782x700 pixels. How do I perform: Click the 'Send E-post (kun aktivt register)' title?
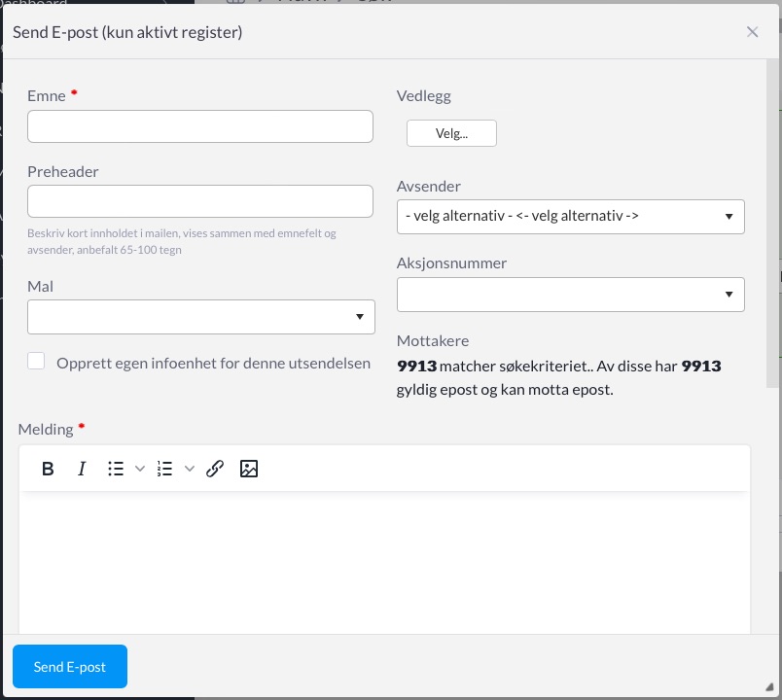[x=127, y=32]
